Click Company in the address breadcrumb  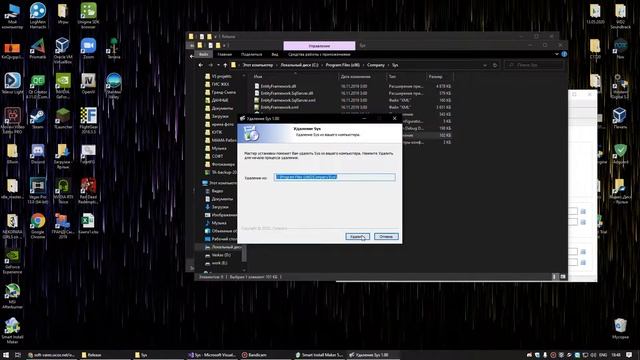pyautogui.click(x=376, y=65)
